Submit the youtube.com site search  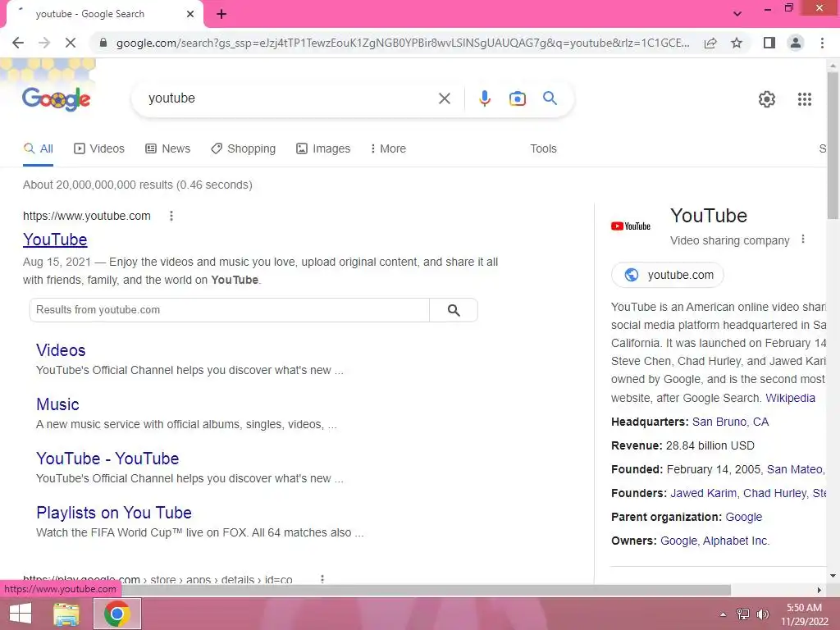point(454,310)
